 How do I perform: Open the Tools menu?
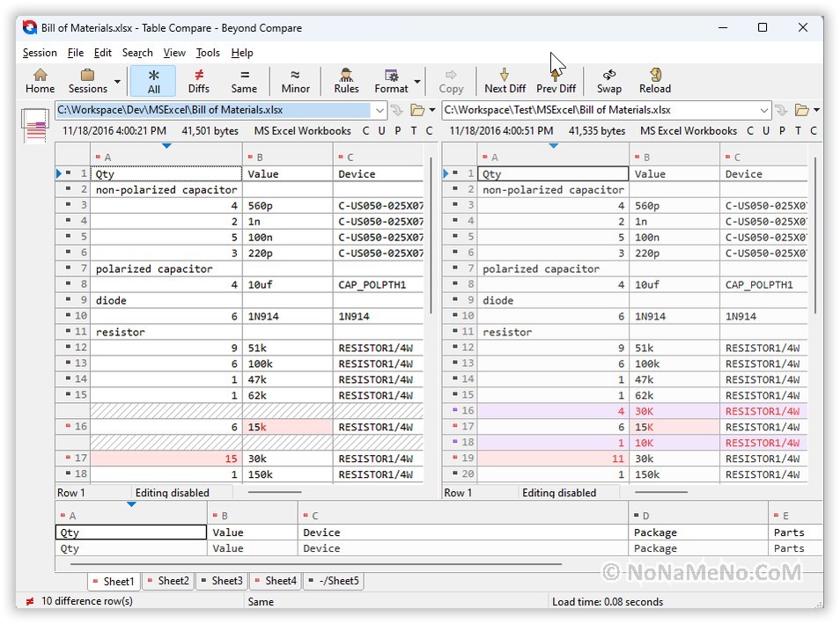208,53
